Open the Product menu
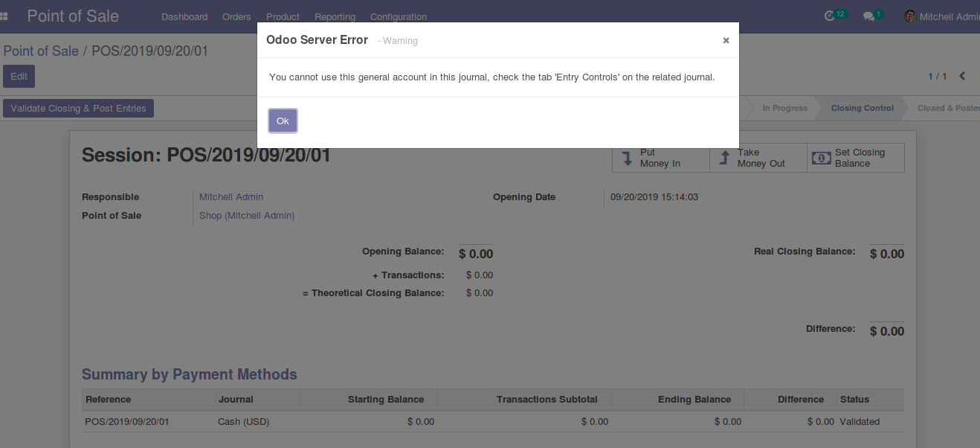 point(283,16)
